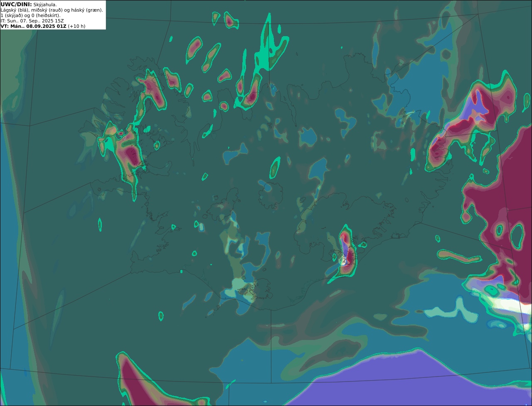
Task: Click the "Lágský (blá), miðský (rauð)" legend line
Action: [52, 10]
